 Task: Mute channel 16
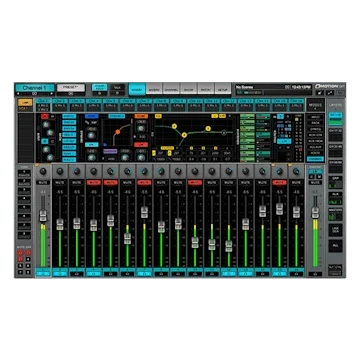pyautogui.click(x=296, y=183)
